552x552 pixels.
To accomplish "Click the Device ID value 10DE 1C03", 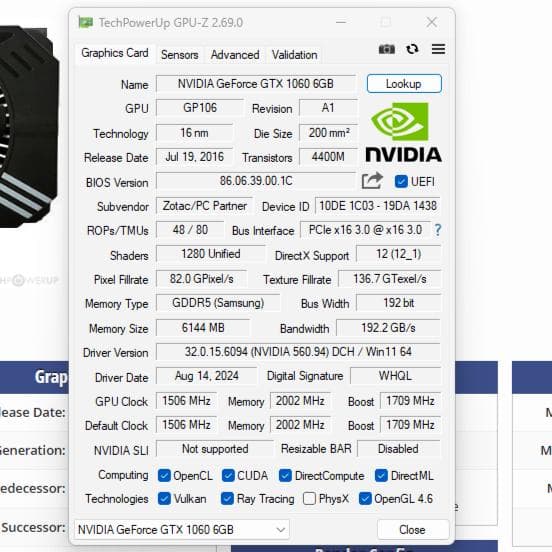I will click(x=378, y=206).
